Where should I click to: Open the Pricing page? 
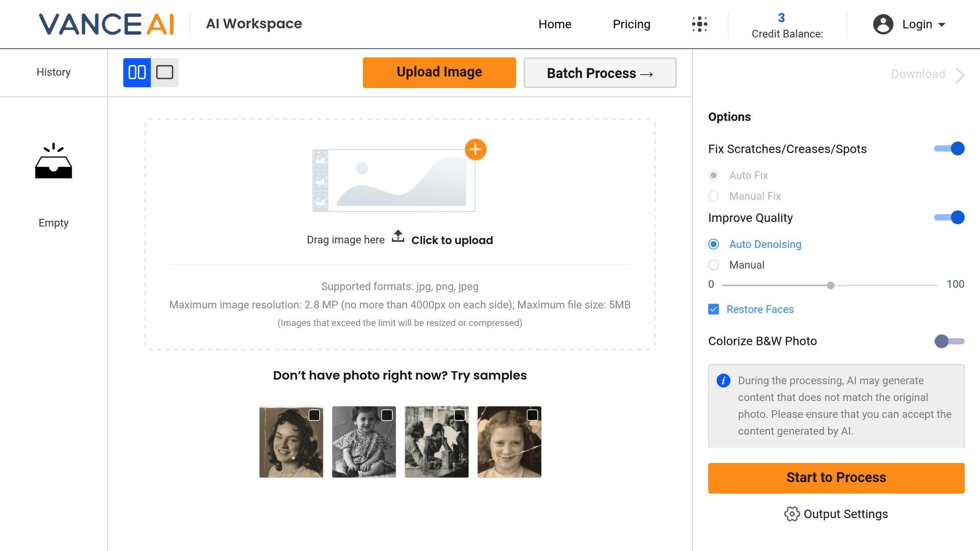pos(631,24)
